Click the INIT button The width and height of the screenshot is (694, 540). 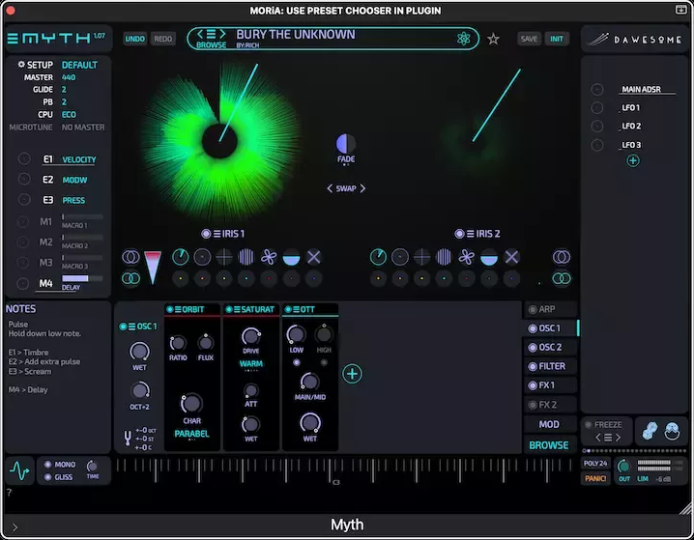[557, 39]
